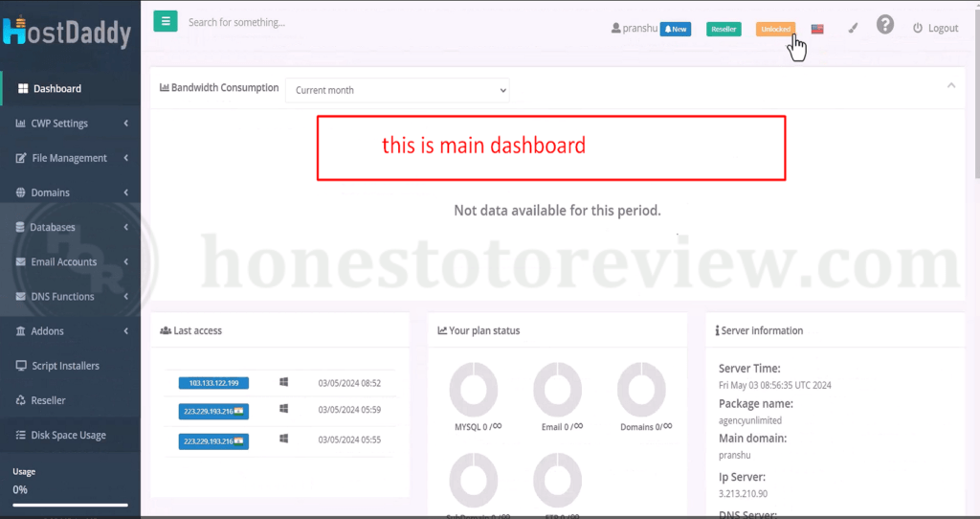Click the green Reseller badge button
980x519 pixels.
[x=724, y=29]
